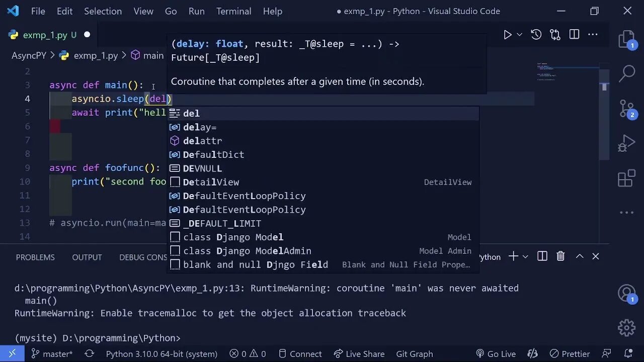
Task: Select 'delay=' autocomplete suggestion
Action: click(x=323, y=127)
